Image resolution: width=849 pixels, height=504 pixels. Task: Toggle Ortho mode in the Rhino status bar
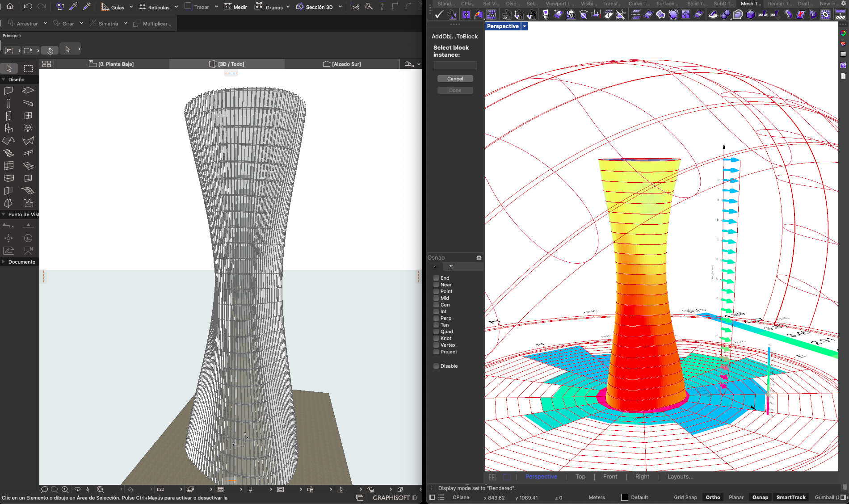point(713,497)
